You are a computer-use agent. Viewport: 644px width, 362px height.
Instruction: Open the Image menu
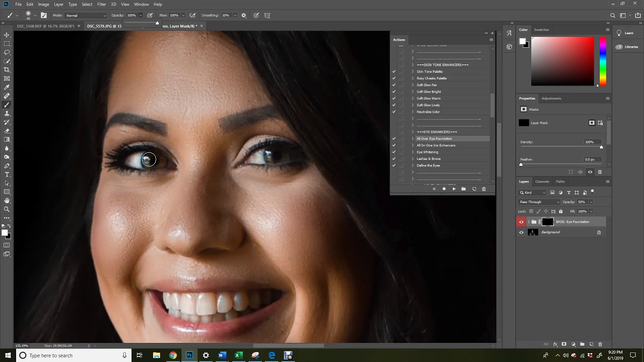(x=44, y=4)
